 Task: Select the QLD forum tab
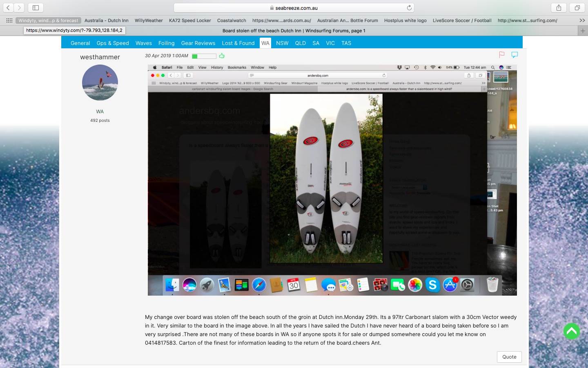[301, 43]
